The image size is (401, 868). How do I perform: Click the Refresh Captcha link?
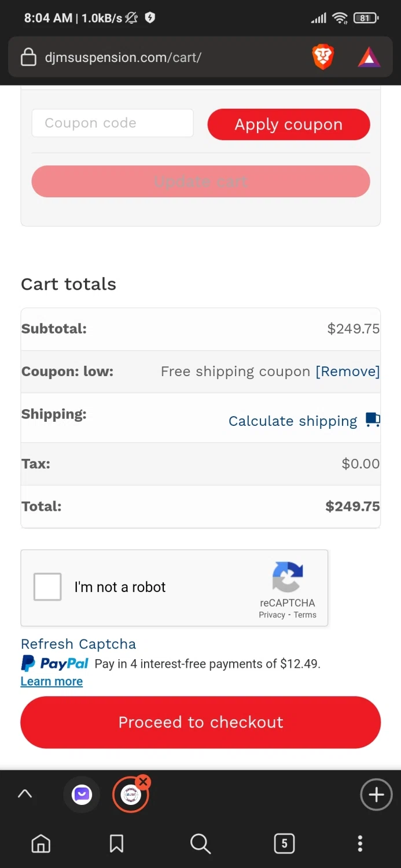point(78,644)
